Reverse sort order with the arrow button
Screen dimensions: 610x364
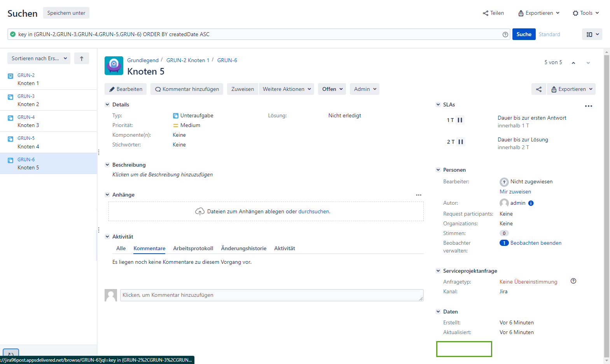[82, 59]
